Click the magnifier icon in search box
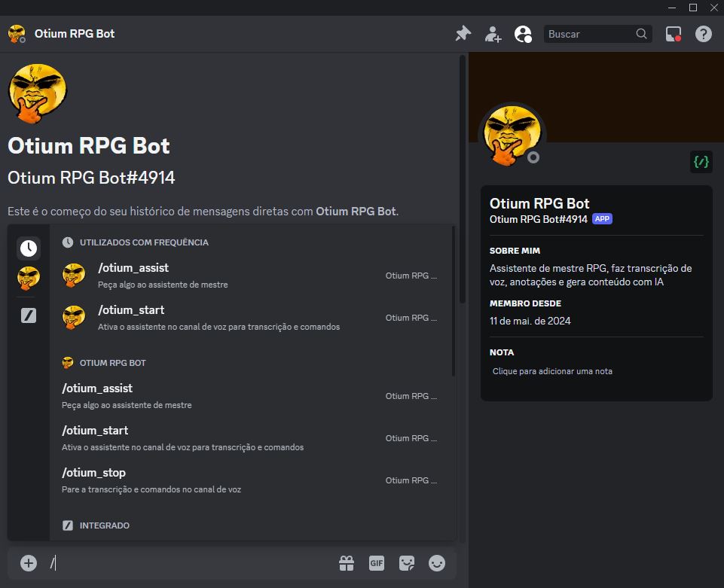The width and height of the screenshot is (724, 588). pyautogui.click(x=641, y=34)
